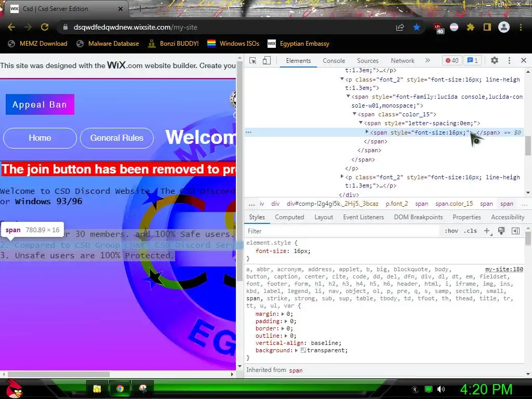The width and height of the screenshot is (532, 399).
Task: Open DevTools settings gear
Action: (x=495, y=60)
